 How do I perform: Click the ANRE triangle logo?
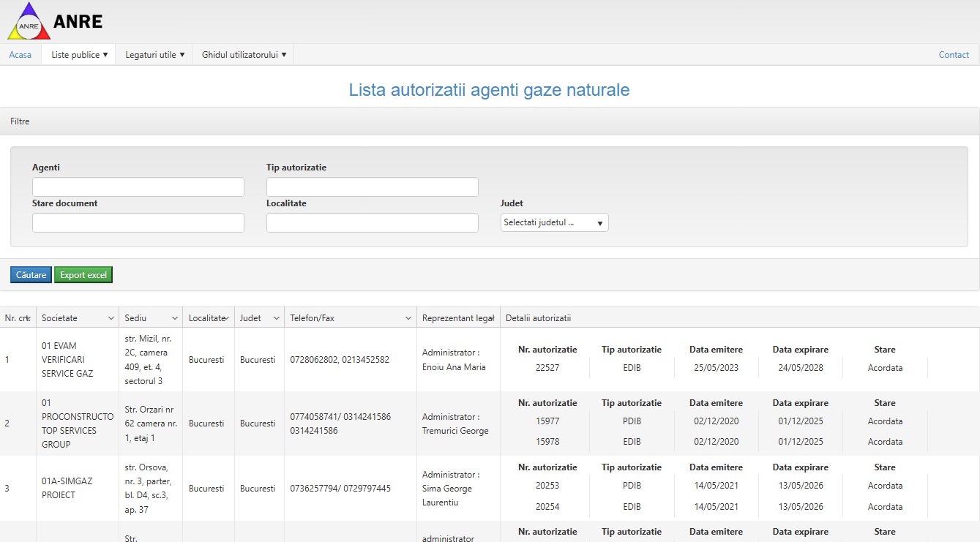29,22
